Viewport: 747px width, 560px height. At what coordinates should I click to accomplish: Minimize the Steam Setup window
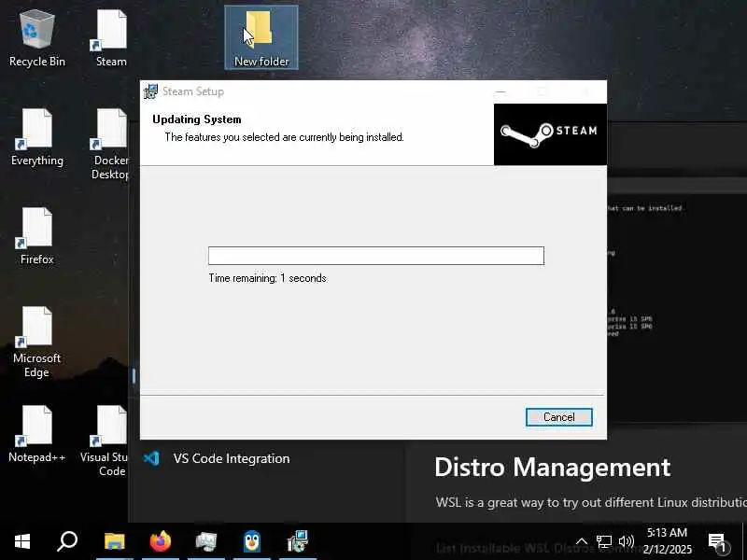pyautogui.click(x=500, y=91)
